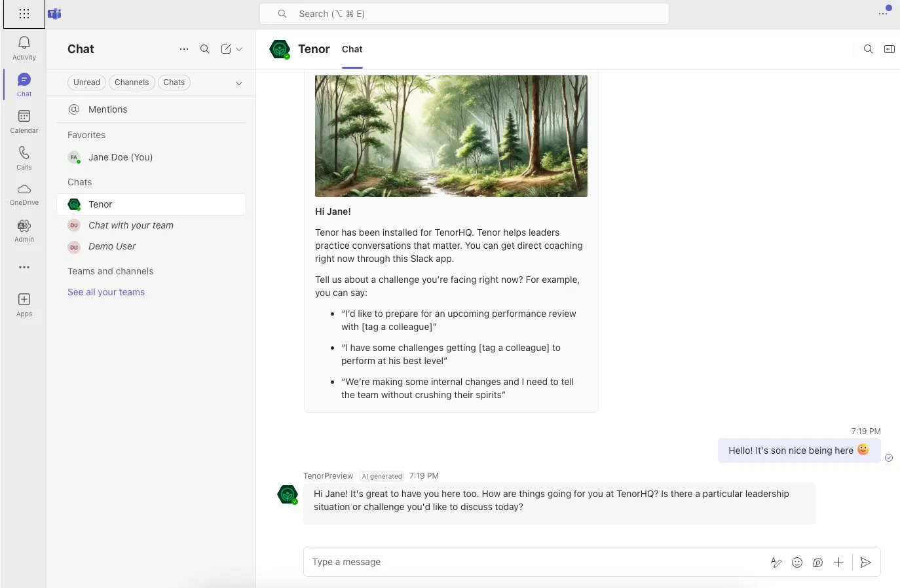
Task: Show more apps via left rail ellipsis
Action: pyautogui.click(x=24, y=267)
